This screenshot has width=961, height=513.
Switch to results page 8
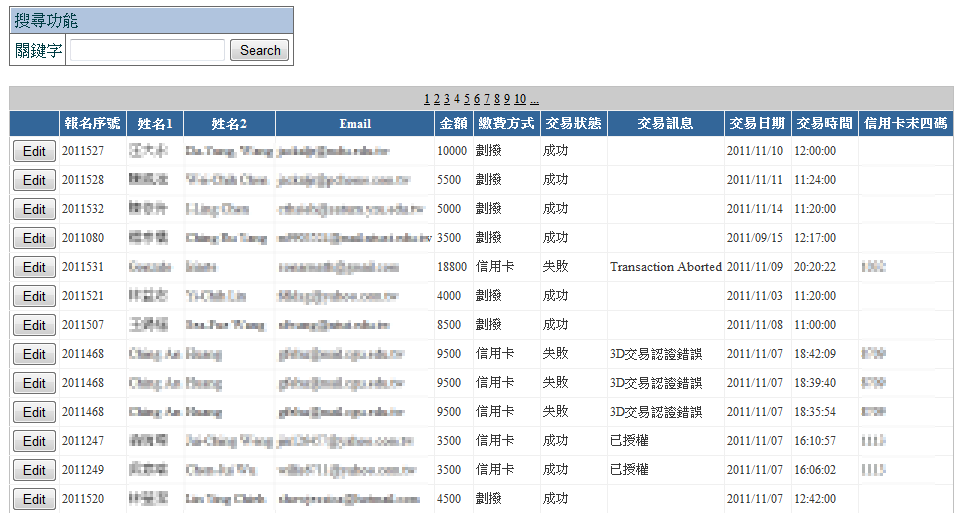pos(497,99)
